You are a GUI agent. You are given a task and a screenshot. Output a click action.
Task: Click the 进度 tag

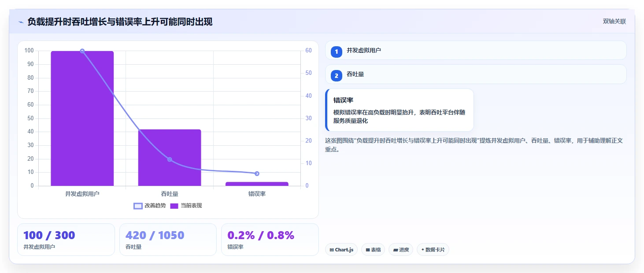401,250
